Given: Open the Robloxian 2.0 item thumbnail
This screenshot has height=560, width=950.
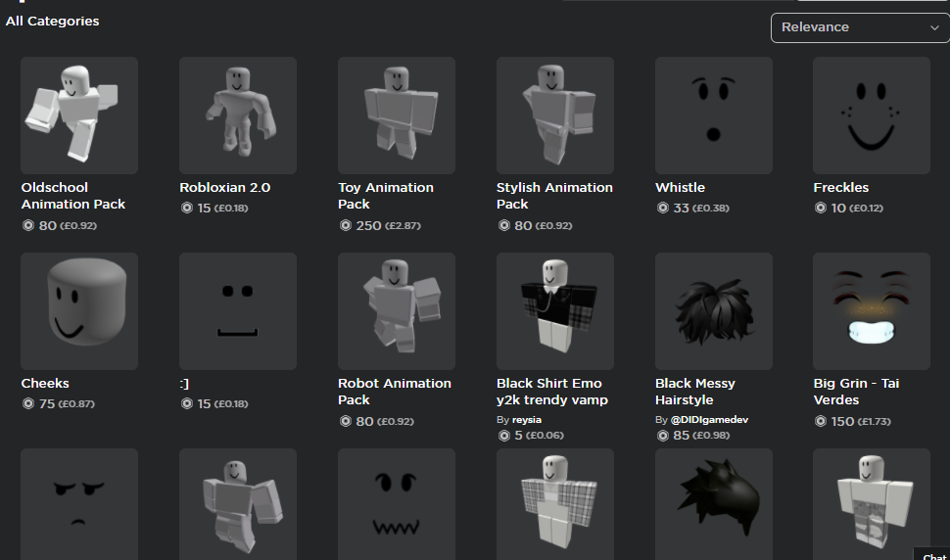Looking at the screenshot, I should (238, 116).
